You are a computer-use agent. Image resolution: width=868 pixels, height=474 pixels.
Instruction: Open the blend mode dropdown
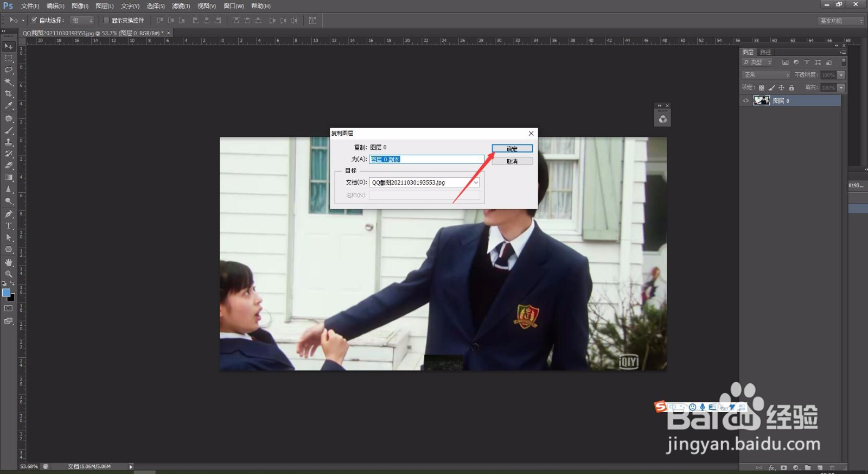click(x=767, y=75)
